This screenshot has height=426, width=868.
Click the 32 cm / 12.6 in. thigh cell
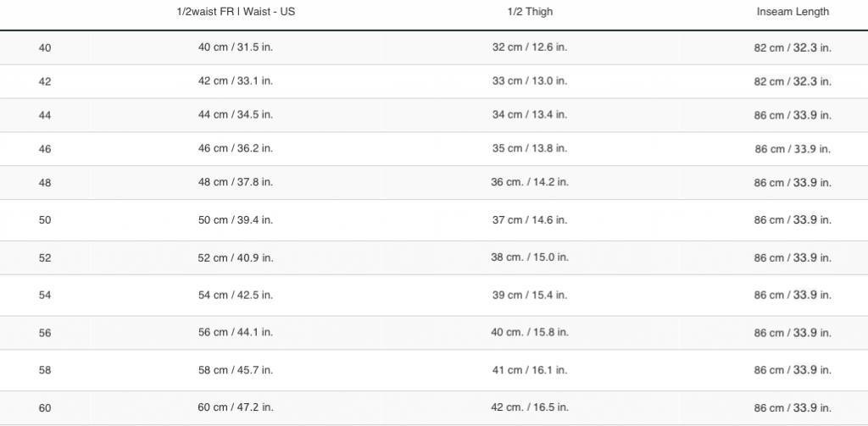coord(530,47)
